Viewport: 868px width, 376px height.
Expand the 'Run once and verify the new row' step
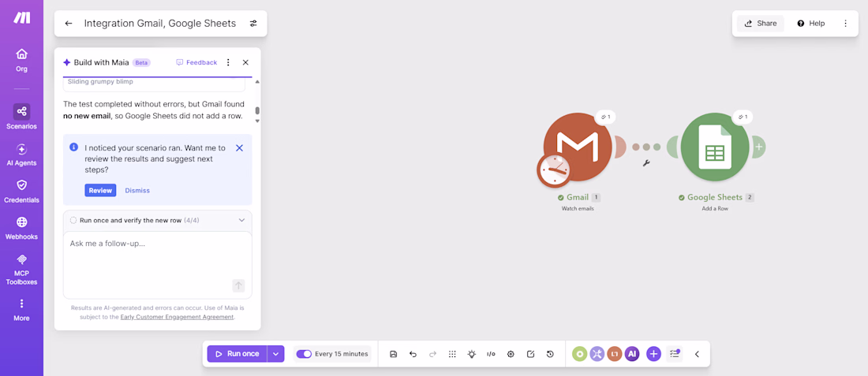coord(157,220)
